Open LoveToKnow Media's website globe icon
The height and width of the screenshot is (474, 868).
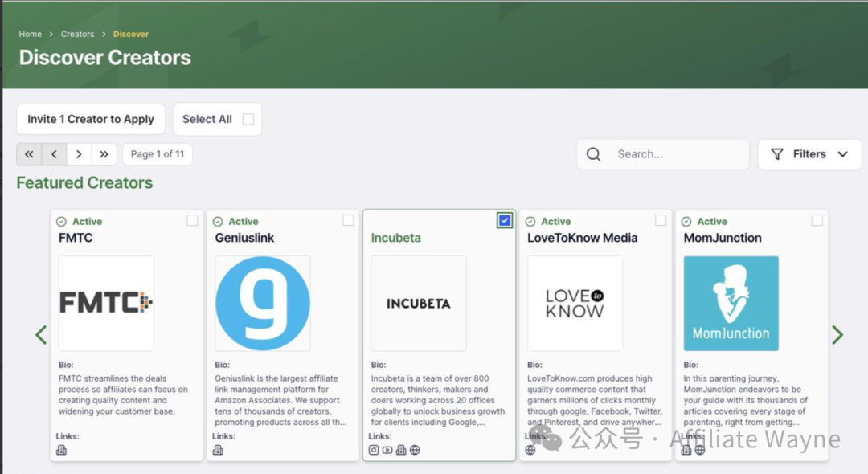pos(530,450)
